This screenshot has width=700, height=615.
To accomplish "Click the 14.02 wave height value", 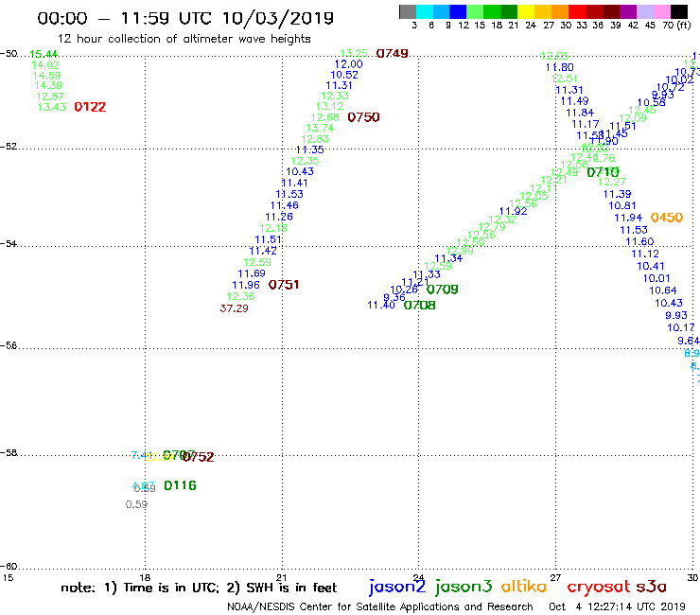I will (x=45, y=64).
